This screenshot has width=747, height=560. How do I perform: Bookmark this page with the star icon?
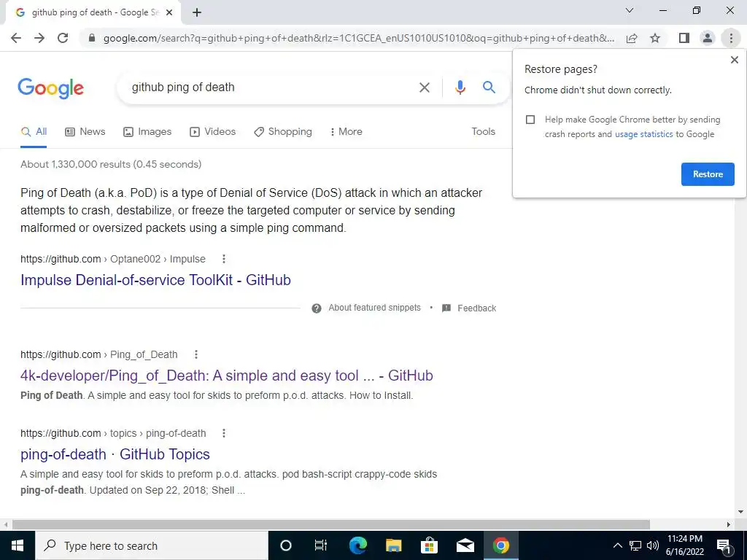[655, 38]
